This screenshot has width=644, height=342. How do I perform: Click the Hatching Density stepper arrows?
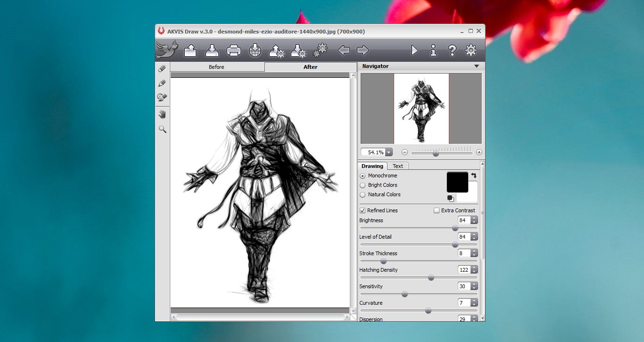point(474,270)
